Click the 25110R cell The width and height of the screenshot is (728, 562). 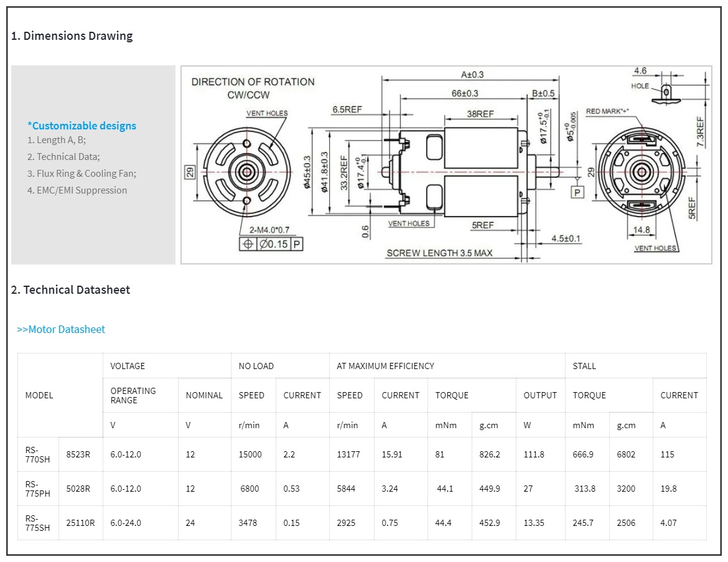pyautogui.click(x=80, y=523)
